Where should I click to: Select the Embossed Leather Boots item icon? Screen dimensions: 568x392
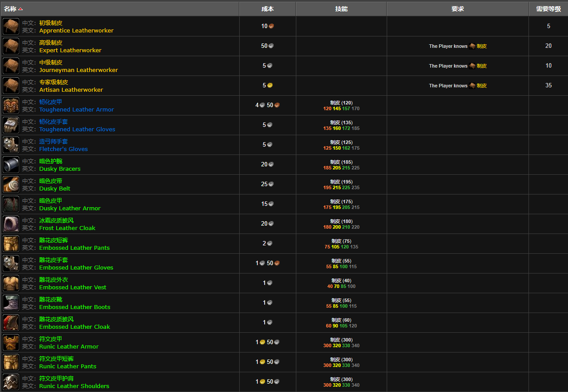(x=11, y=303)
